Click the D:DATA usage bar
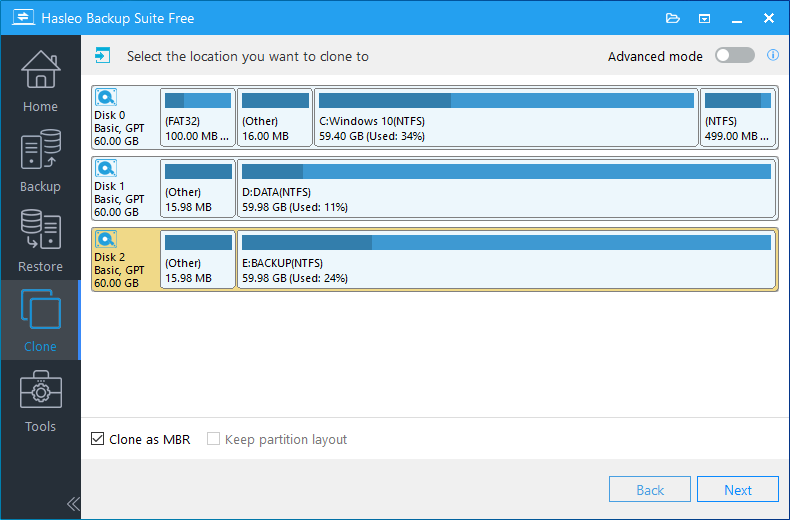This screenshot has width=790, height=520. pyautogui.click(x=506, y=171)
